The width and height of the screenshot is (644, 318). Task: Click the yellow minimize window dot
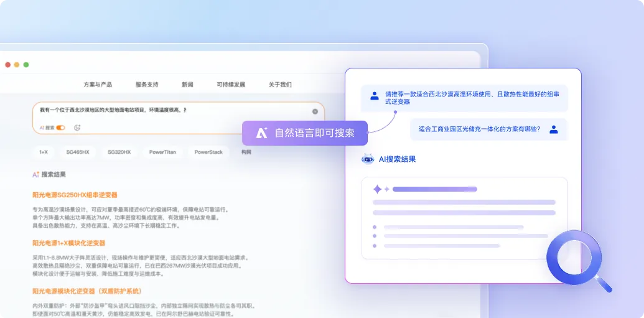(17, 65)
